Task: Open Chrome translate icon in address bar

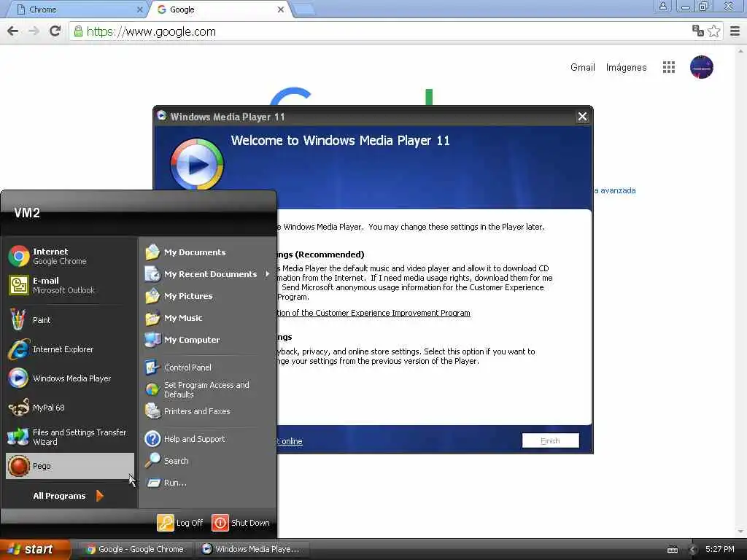Action: (x=698, y=31)
